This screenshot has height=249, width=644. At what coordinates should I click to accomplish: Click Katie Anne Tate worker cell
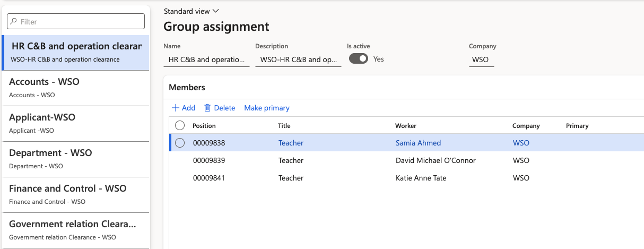pos(421,178)
